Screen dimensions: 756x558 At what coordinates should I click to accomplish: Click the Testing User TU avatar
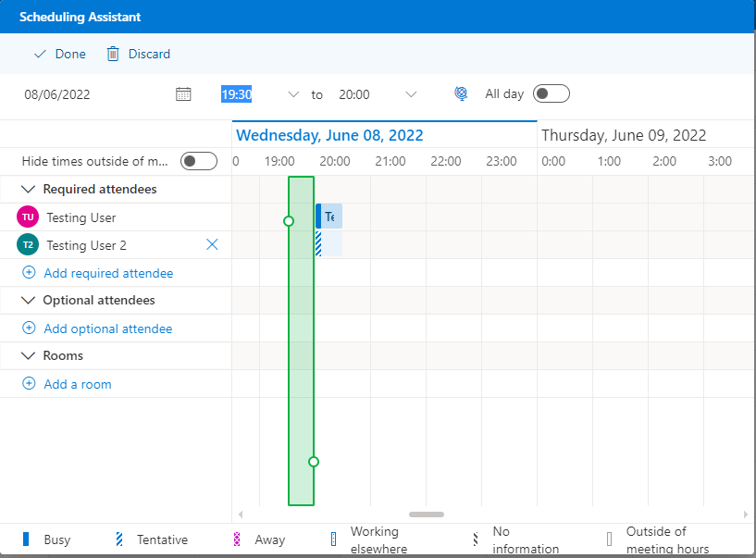point(28,217)
